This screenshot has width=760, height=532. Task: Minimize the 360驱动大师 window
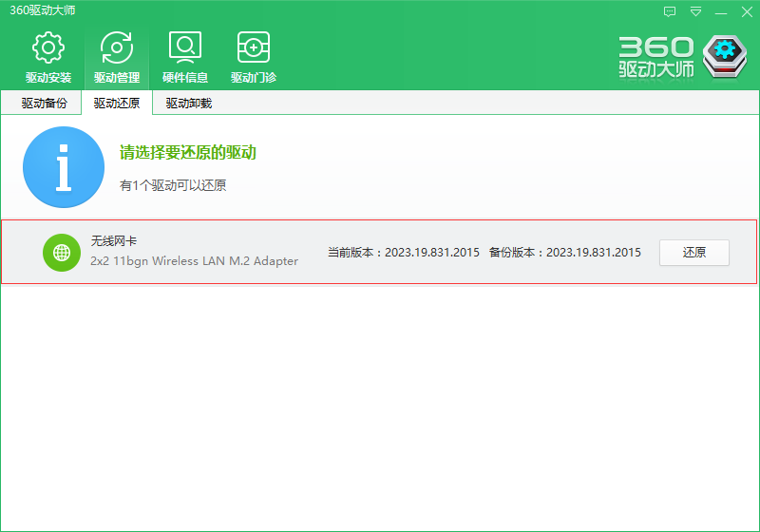721,11
